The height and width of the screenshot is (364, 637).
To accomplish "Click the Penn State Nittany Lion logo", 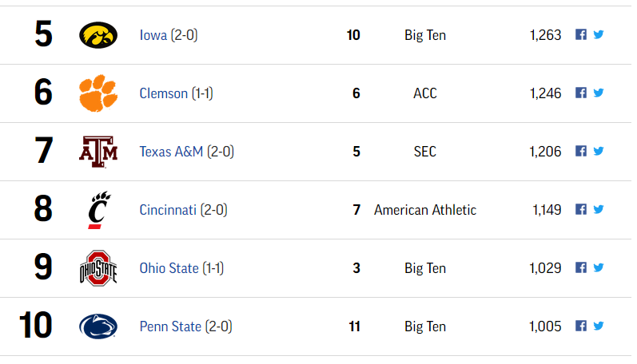I will (98, 326).
